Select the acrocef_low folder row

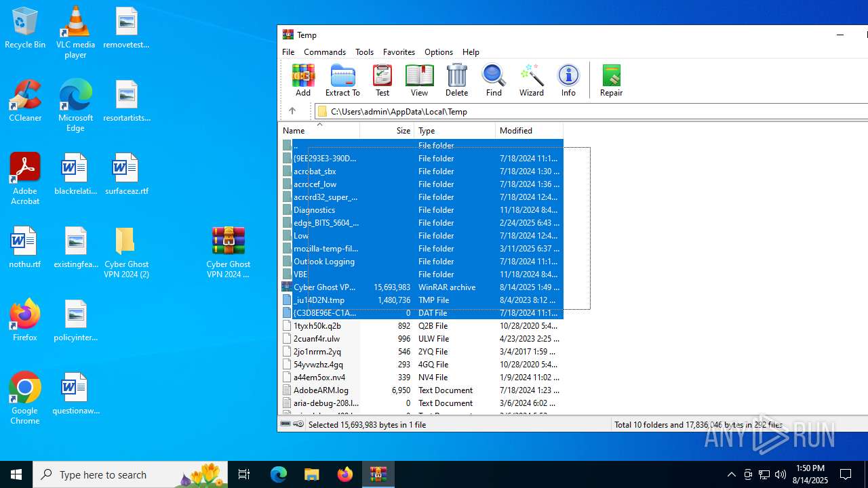pyautogui.click(x=421, y=184)
